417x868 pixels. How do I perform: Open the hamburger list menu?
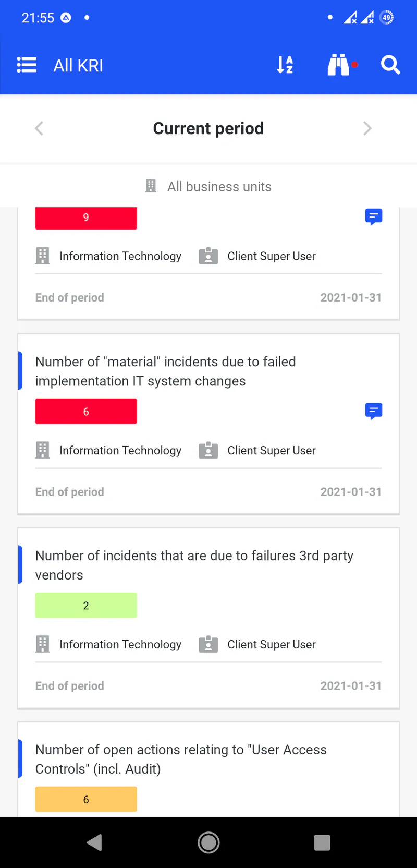[27, 65]
